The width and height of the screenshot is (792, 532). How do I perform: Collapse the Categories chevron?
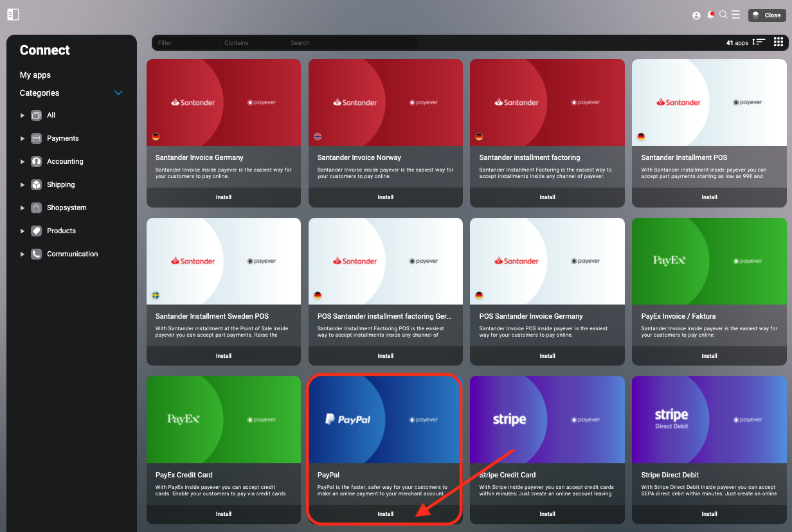click(118, 93)
